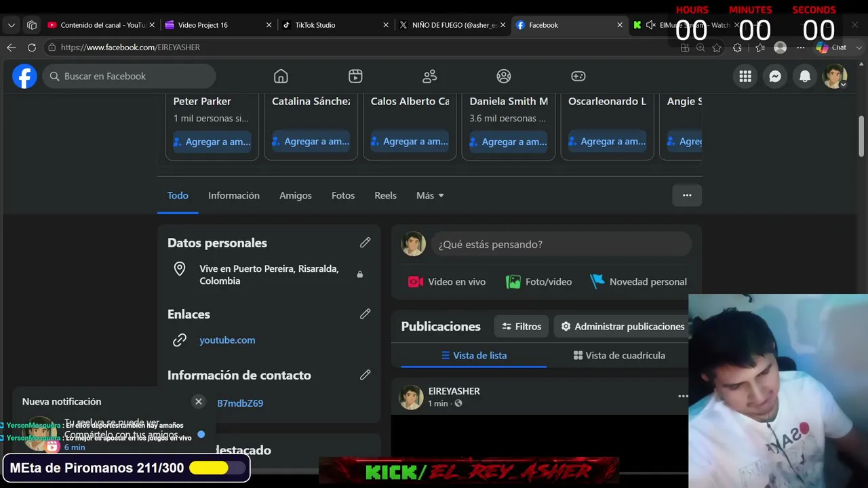This screenshot has width=868, height=488.
Task: Open the Facebook logo home link
Action: [24, 76]
